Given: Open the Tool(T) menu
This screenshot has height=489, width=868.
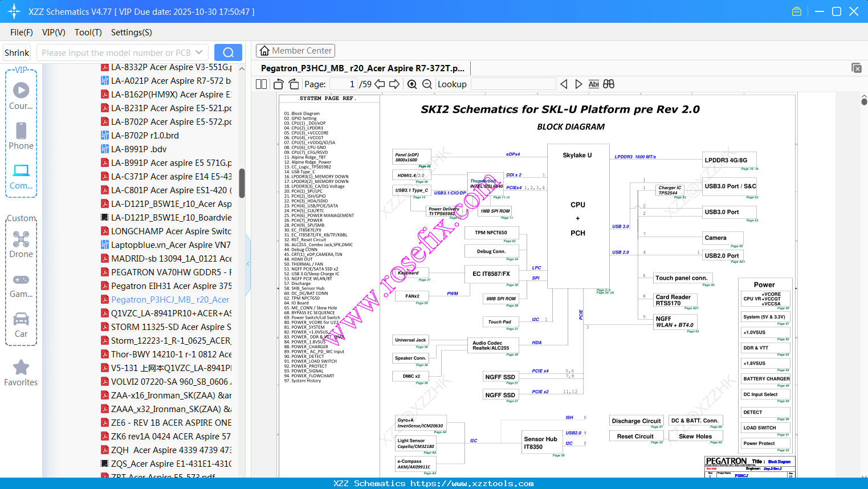Looking at the screenshot, I should [88, 32].
